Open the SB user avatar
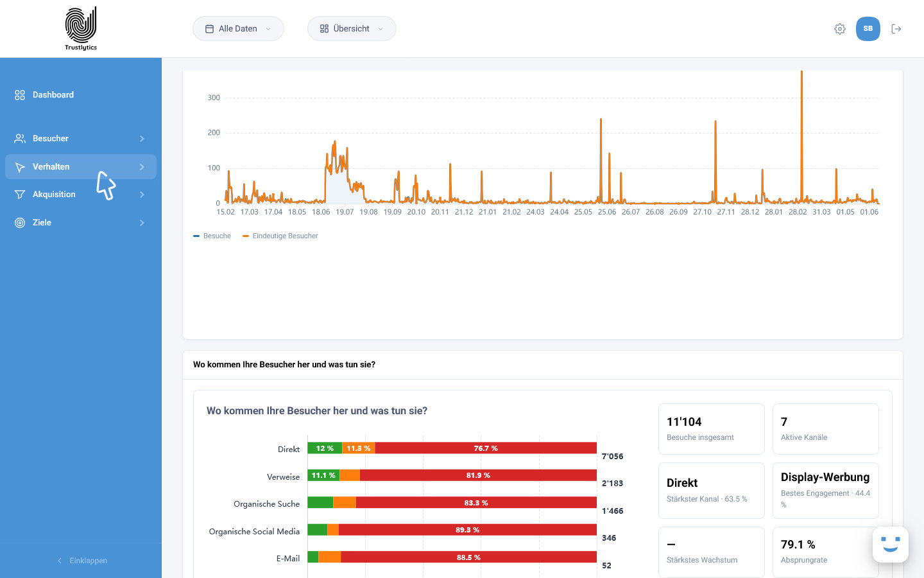Viewport: 924px width, 578px height. [868, 29]
